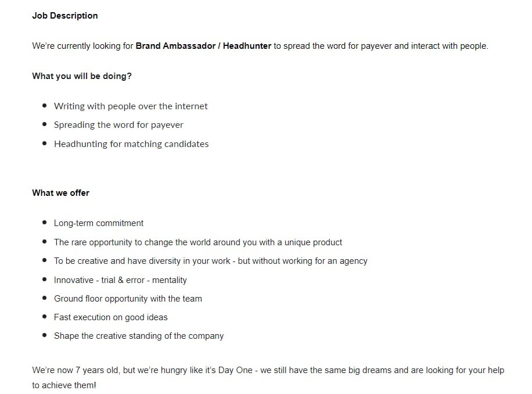The height and width of the screenshot is (394, 532).
Task: Click 'Innovative - trial & error - mentality' item
Action: [x=120, y=280]
